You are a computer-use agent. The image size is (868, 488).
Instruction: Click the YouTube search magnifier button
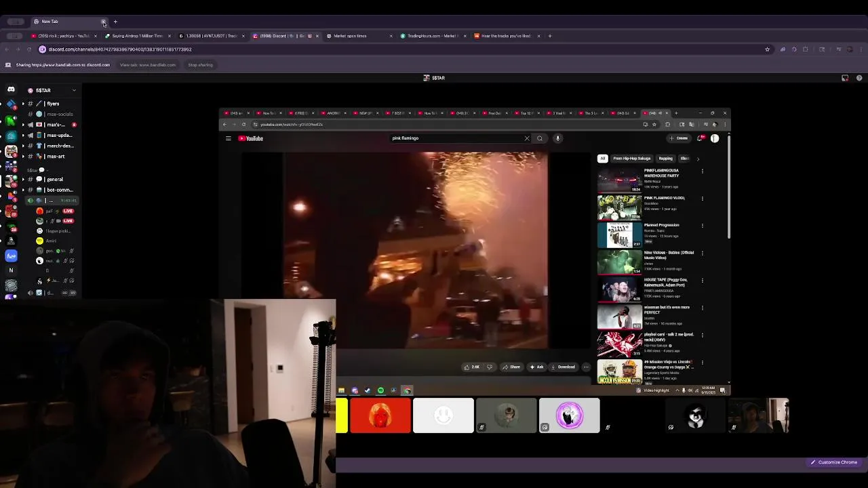coord(540,138)
